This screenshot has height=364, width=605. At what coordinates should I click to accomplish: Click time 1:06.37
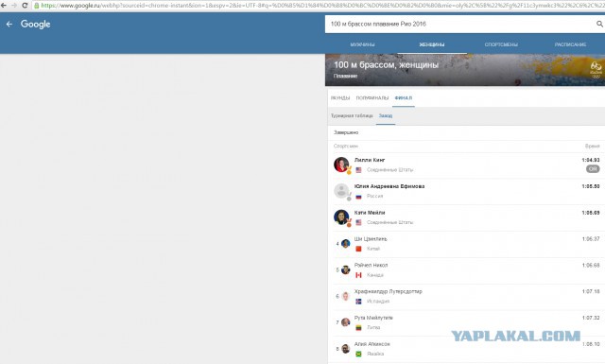tap(591, 239)
